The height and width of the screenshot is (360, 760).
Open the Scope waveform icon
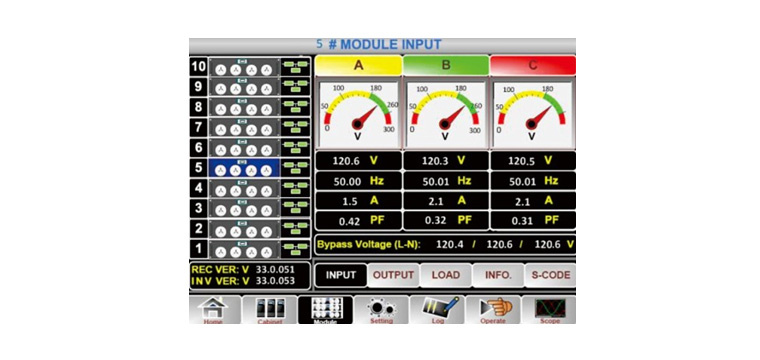coord(549,310)
